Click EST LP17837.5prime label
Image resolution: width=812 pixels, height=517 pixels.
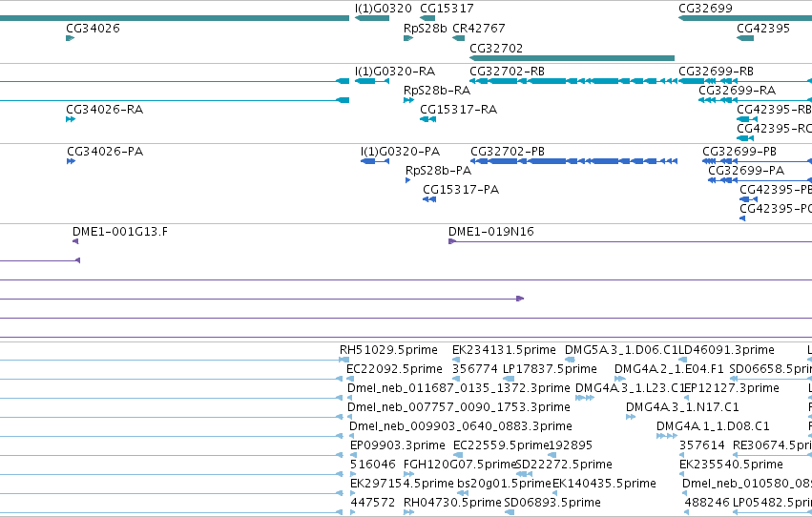(x=550, y=369)
